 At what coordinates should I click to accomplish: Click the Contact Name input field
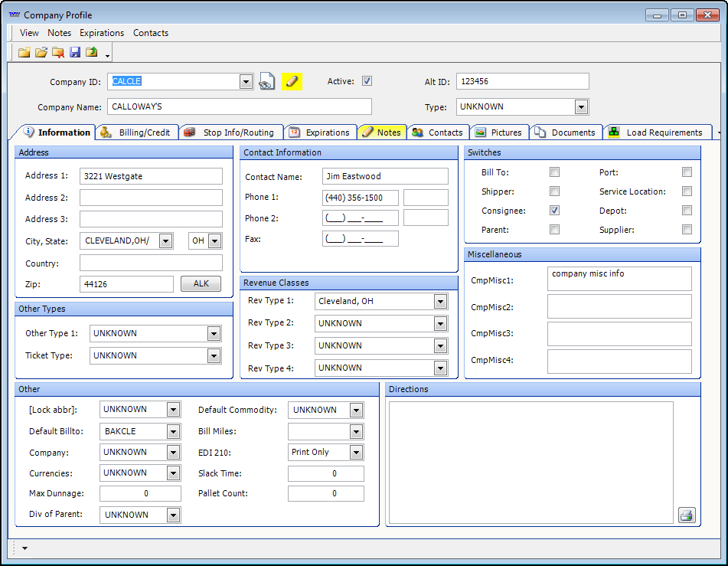pyautogui.click(x=385, y=176)
